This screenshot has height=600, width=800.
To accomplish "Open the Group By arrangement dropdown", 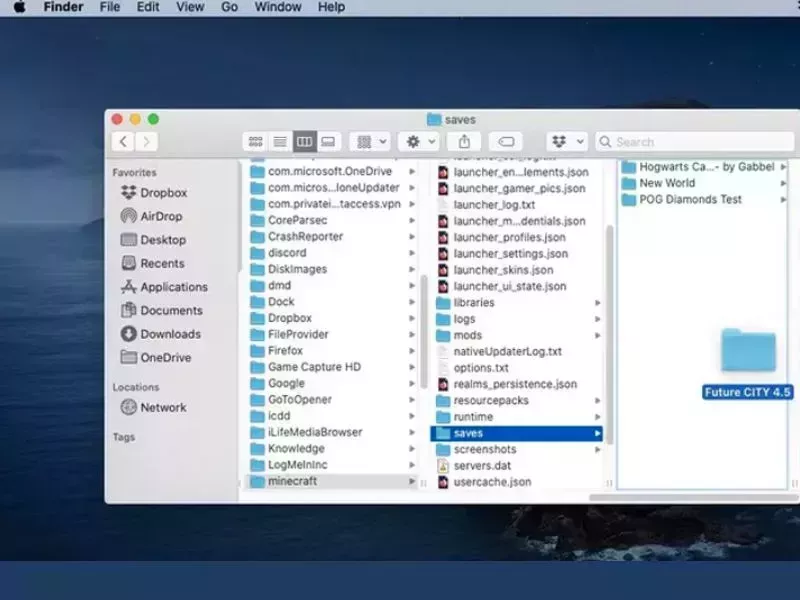I will (x=370, y=142).
